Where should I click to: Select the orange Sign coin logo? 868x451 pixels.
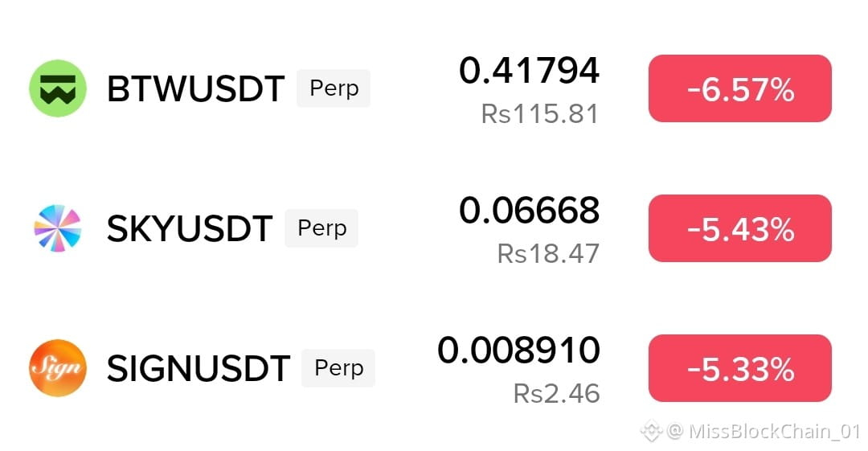(58, 368)
